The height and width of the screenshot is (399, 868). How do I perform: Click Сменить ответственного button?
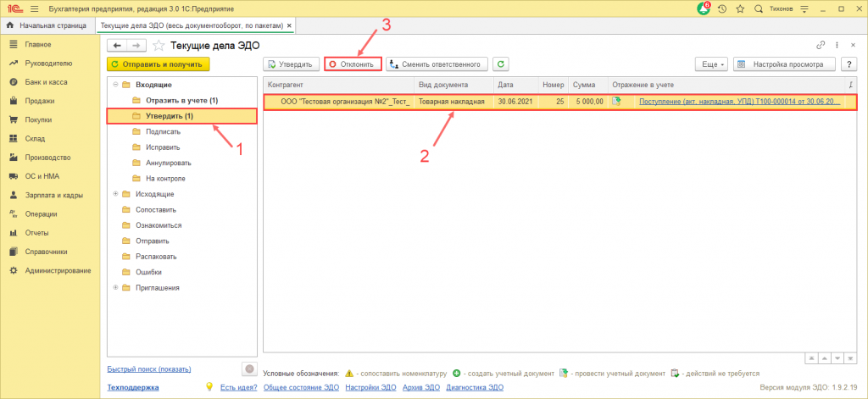pos(437,64)
